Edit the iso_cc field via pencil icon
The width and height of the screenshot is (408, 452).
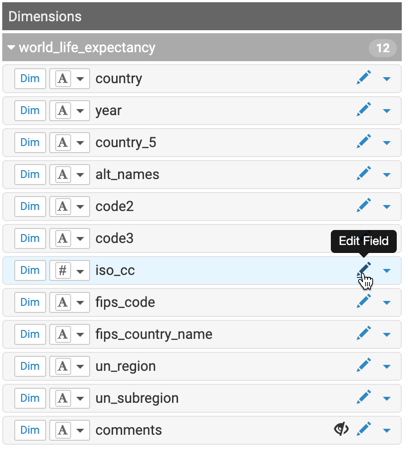(x=364, y=270)
